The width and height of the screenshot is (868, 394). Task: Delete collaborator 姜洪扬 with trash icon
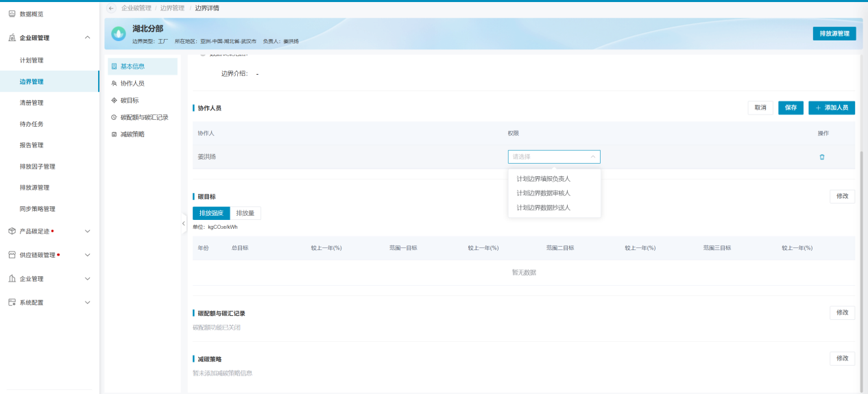point(822,157)
